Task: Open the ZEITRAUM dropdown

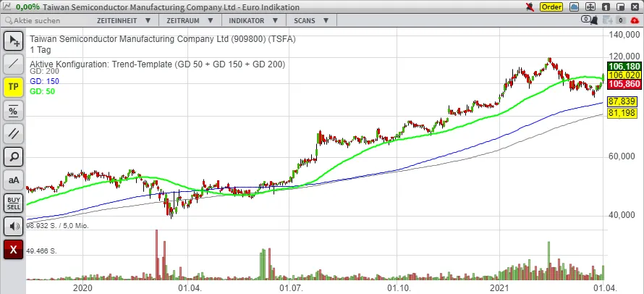Action: (x=190, y=20)
